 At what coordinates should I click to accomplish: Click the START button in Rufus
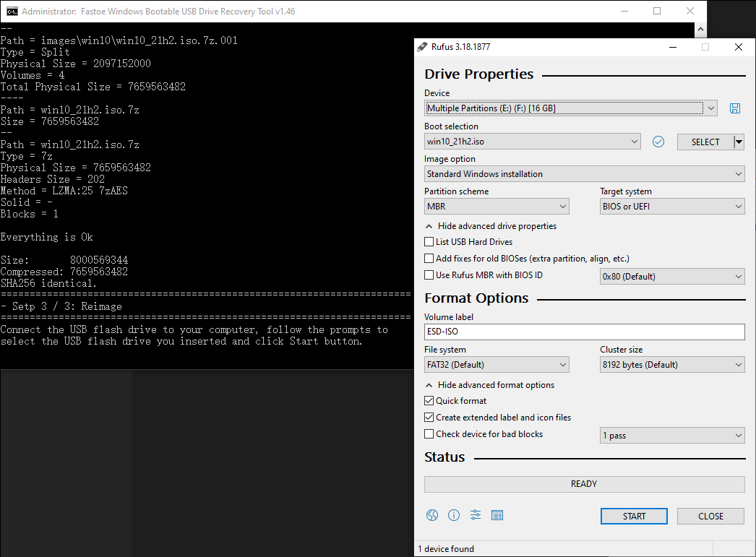point(634,516)
